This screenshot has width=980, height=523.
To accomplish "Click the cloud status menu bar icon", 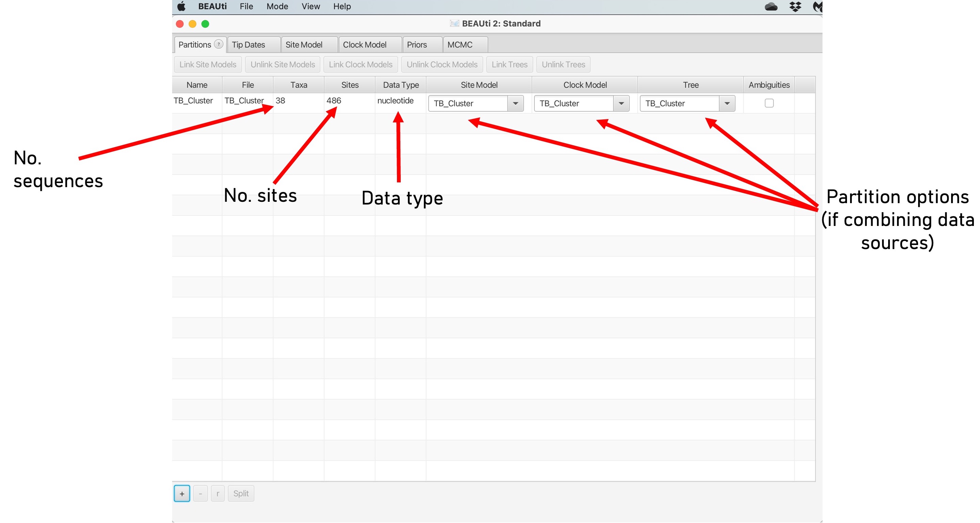I will (771, 6).
